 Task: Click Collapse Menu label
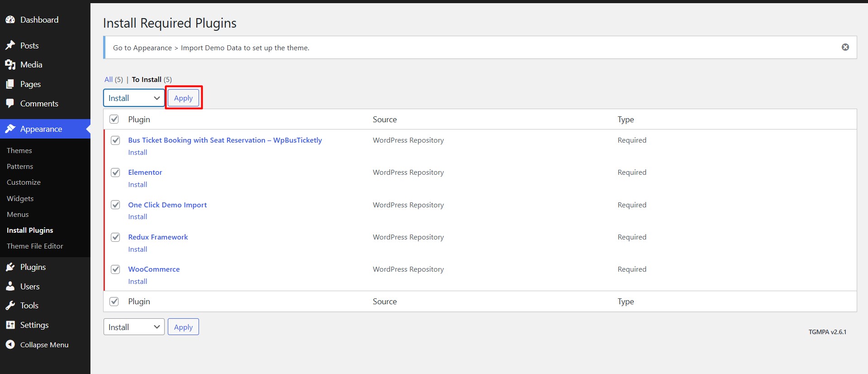coord(44,345)
